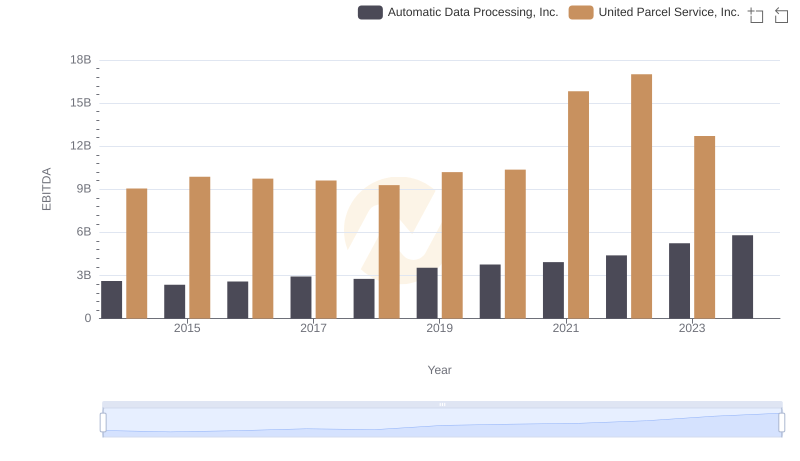The height and width of the screenshot is (461, 800).
Task: Click the ADP bar for 2023
Action: tap(679, 280)
